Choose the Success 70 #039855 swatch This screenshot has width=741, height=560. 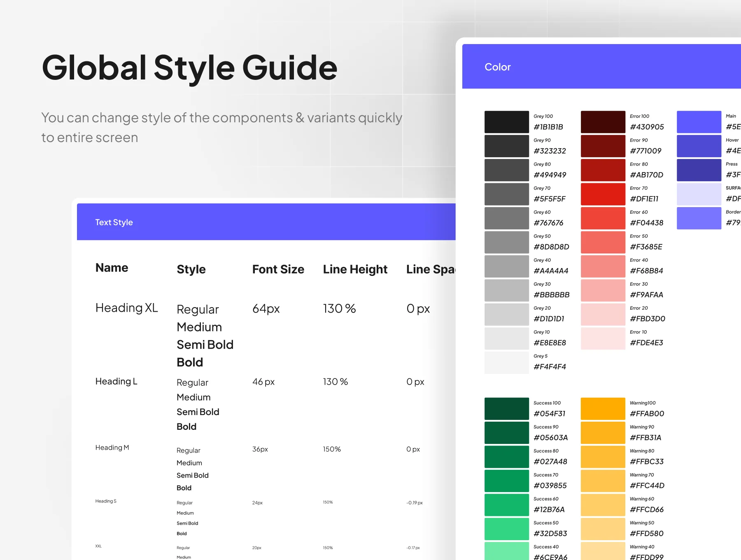[x=506, y=481]
